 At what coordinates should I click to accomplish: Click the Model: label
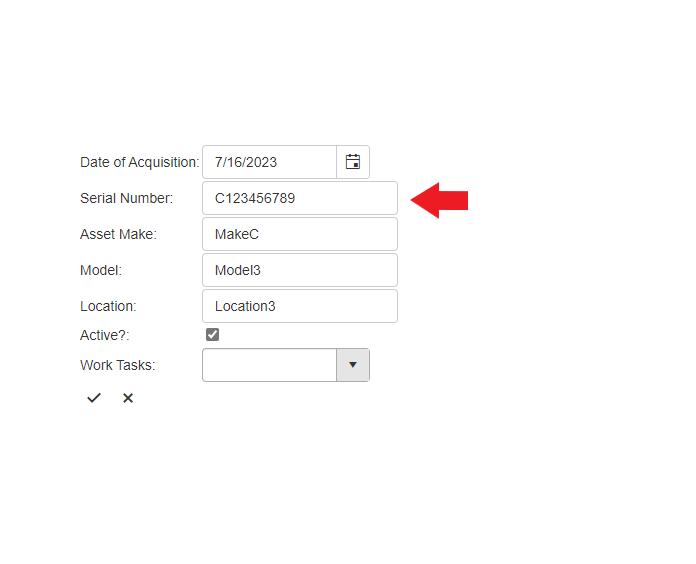(x=101, y=270)
